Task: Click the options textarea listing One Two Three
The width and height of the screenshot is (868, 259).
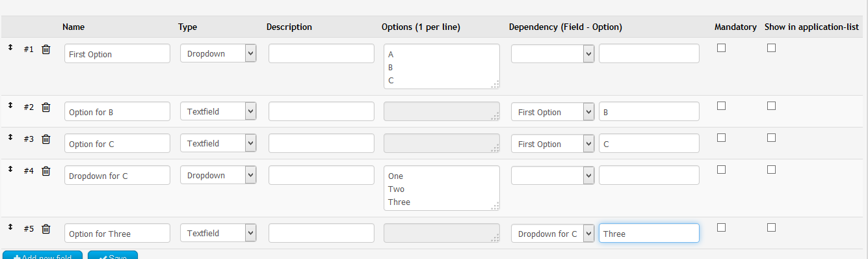Action: pos(442,188)
